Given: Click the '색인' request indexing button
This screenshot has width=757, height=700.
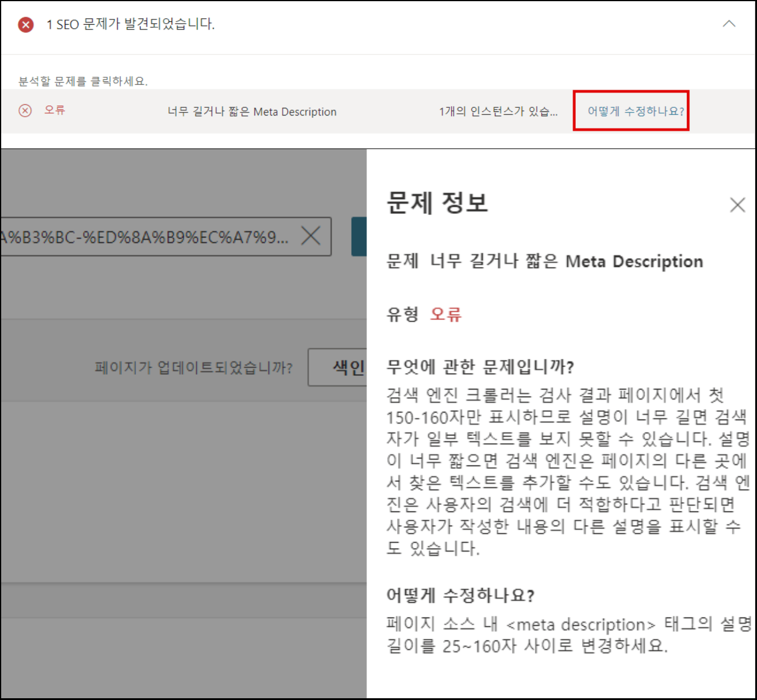Looking at the screenshot, I should coord(338,367).
